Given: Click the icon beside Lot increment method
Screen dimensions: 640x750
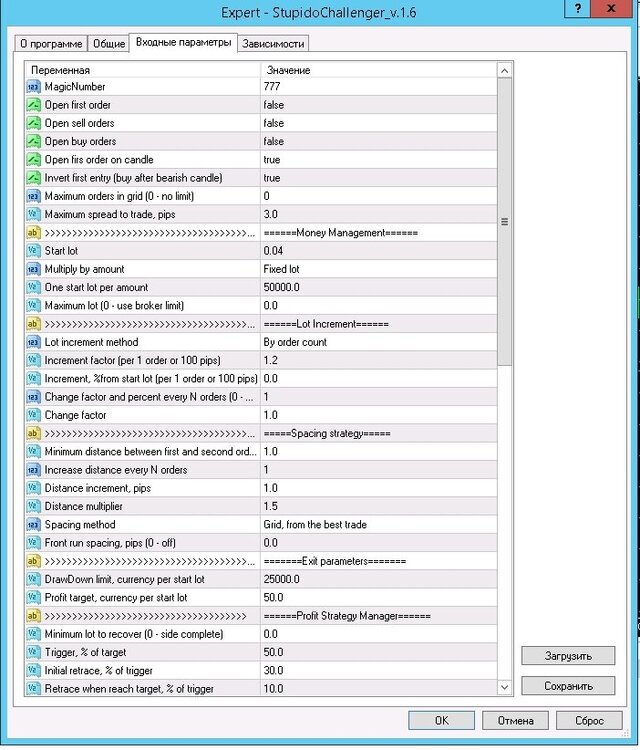Looking at the screenshot, I should pos(33,342).
